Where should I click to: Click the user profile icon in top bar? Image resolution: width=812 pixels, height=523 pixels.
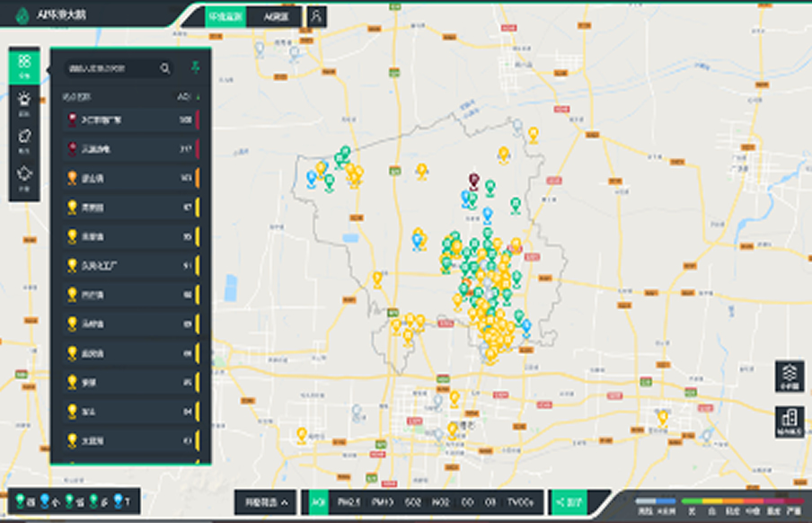[x=316, y=16]
